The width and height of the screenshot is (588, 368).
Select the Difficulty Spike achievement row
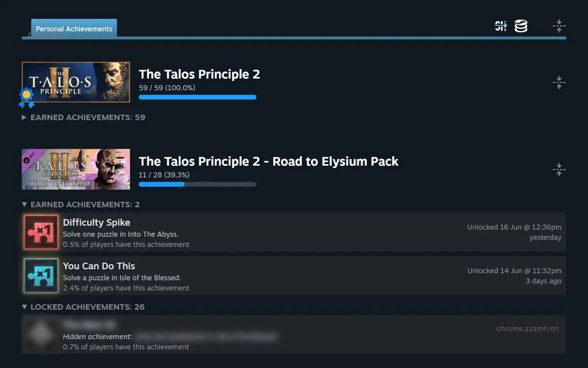pyautogui.click(x=294, y=231)
